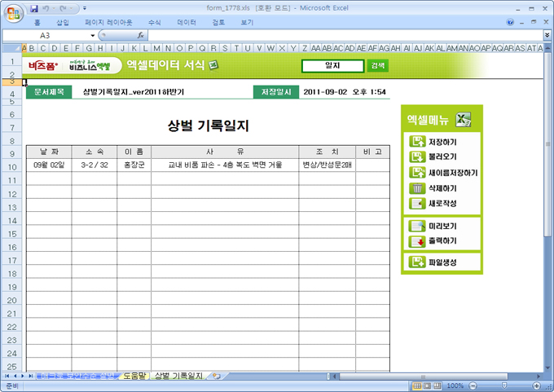The width and height of the screenshot is (554, 392).
Task: Switch to Page Layout view
Action: 427,385
